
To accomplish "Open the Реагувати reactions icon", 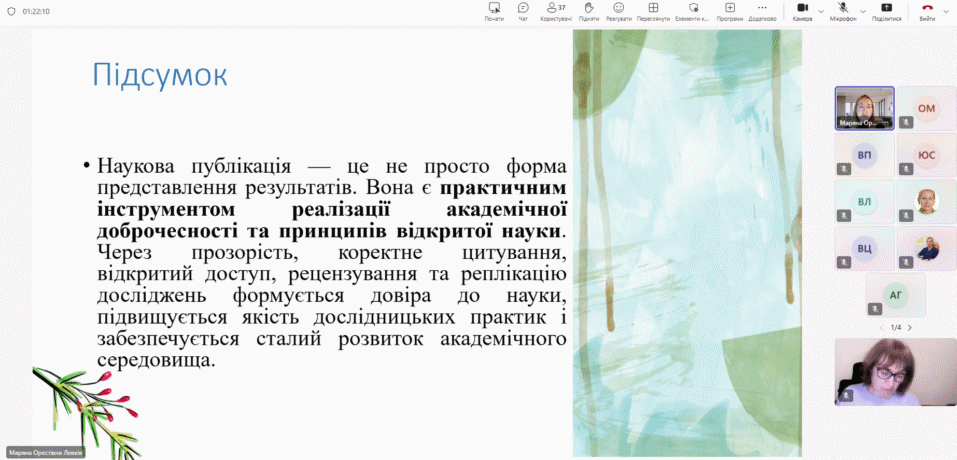I will [619, 11].
